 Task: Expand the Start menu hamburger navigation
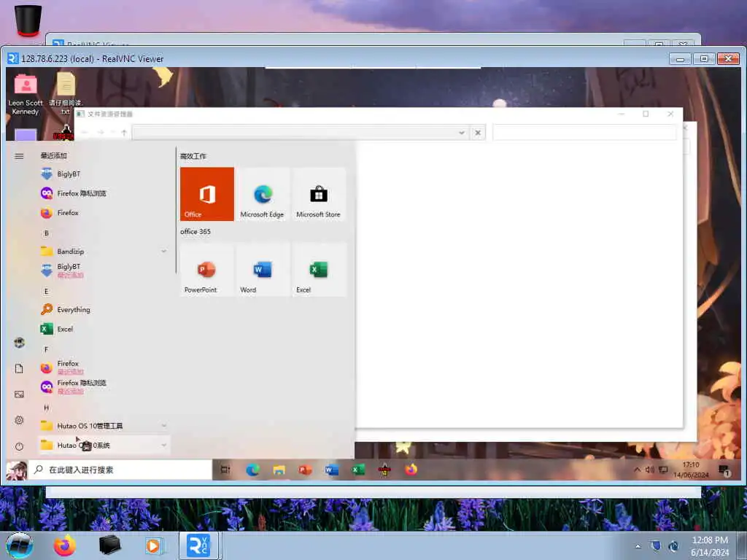coord(19,156)
